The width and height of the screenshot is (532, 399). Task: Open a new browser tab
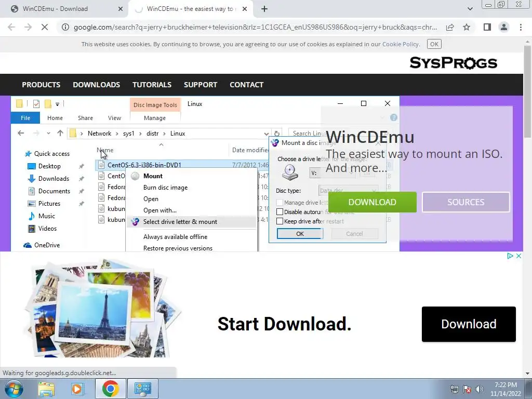coord(264,9)
